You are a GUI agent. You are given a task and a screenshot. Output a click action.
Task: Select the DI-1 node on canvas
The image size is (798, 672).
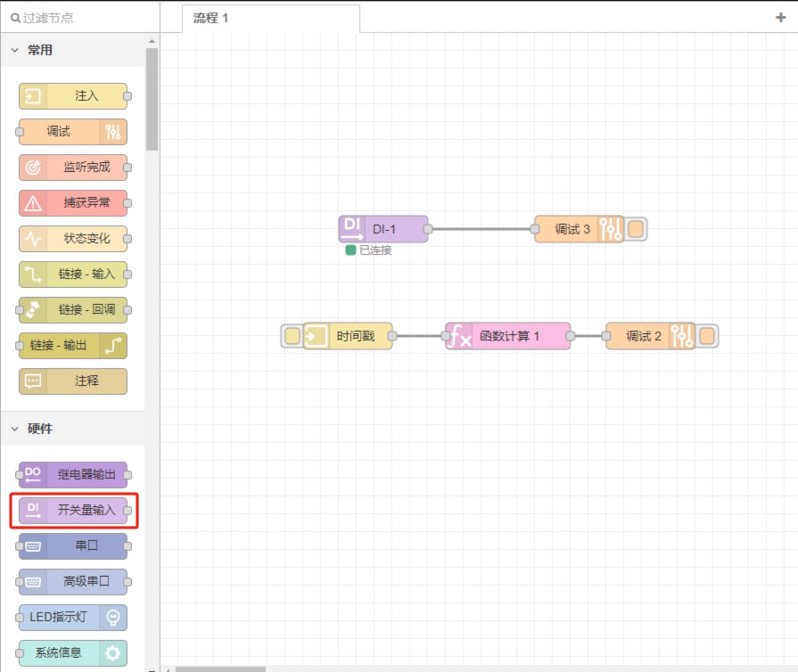pyautogui.click(x=384, y=229)
